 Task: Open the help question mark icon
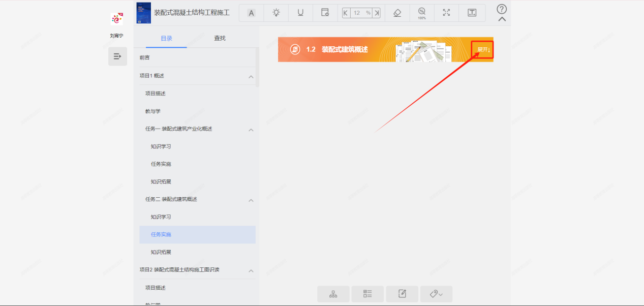pyautogui.click(x=502, y=9)
